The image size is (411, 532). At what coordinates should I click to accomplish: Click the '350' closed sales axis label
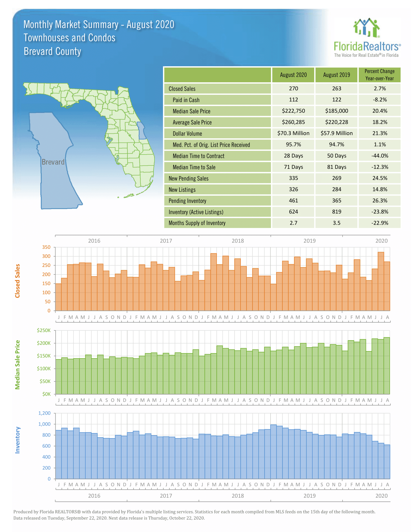click(x=46, y=247)
